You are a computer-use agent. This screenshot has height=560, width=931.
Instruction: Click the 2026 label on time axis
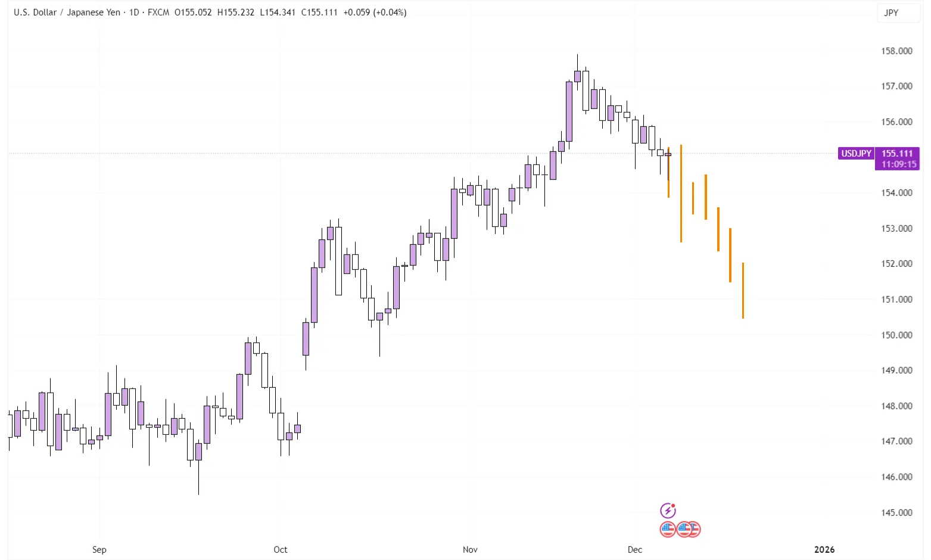(824, 550)
